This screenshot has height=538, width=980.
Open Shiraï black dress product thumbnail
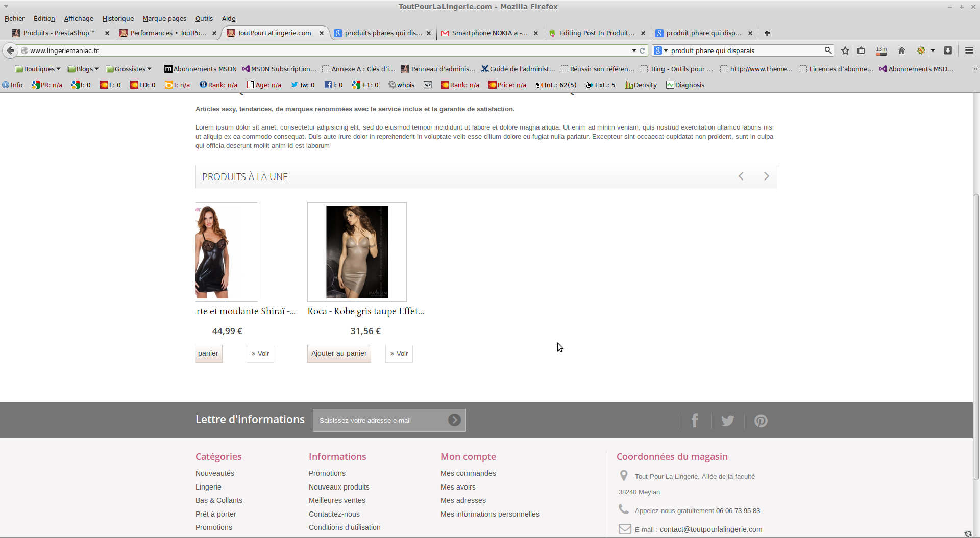pyautogui.click(x=227, y=252)
